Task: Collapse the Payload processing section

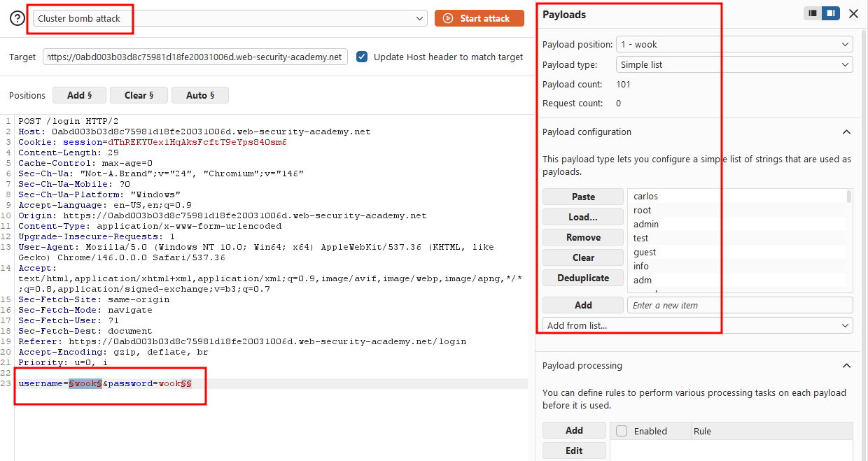Action: [x=846, y=366]
